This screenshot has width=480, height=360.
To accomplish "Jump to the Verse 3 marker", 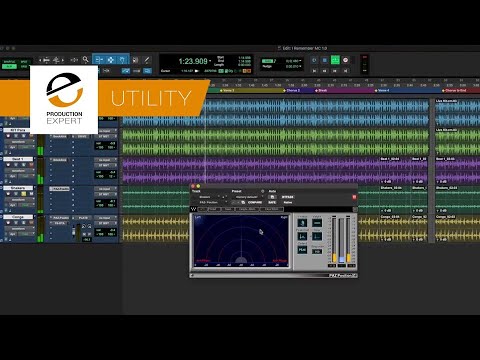I will point(227,90).
